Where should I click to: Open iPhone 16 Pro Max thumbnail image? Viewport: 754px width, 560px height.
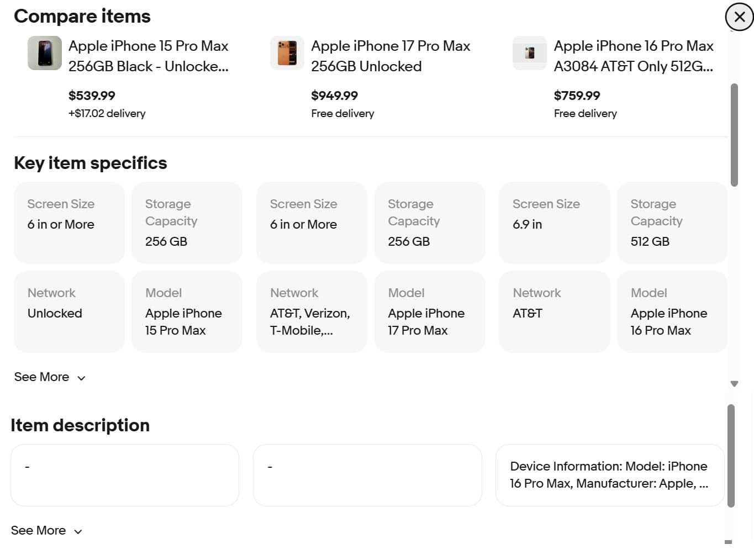tap(530, 54)
